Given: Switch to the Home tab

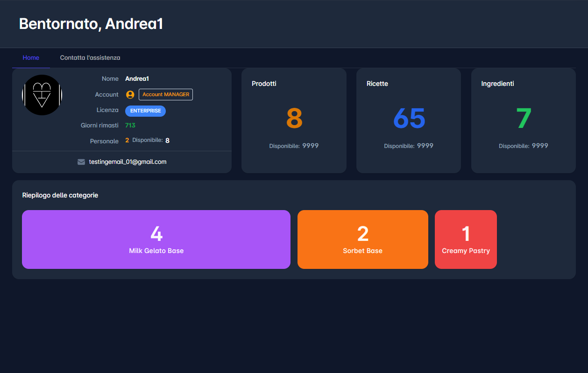Looking at the screenshot, I should tap(31, 58).
